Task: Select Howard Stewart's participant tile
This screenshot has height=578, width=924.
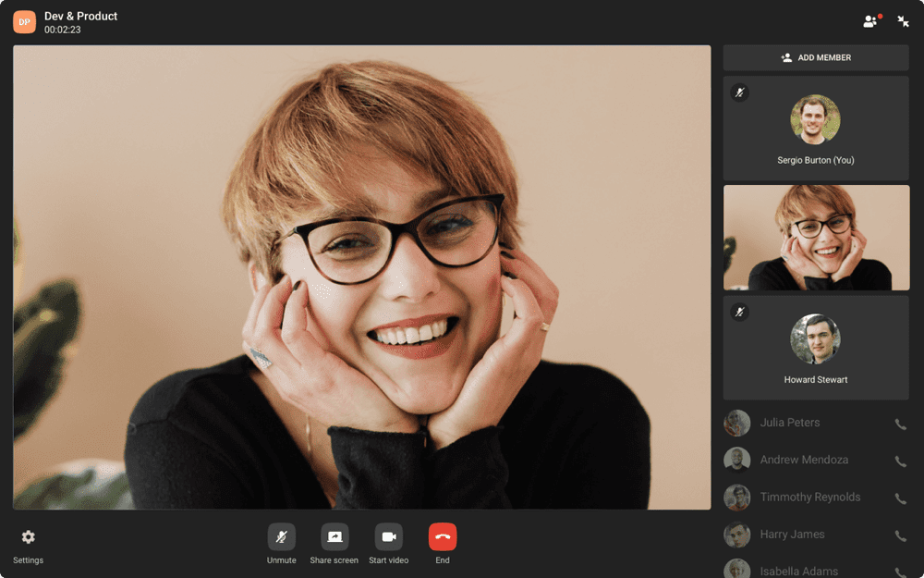Action: 816,347
